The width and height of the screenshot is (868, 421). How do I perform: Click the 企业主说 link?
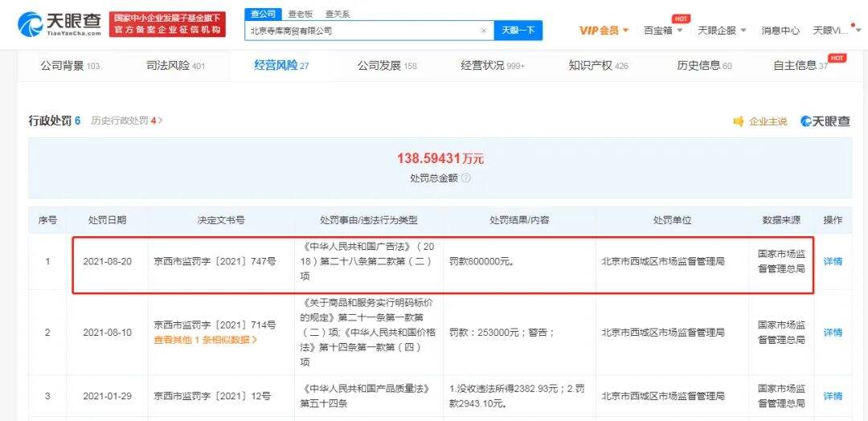768,121
